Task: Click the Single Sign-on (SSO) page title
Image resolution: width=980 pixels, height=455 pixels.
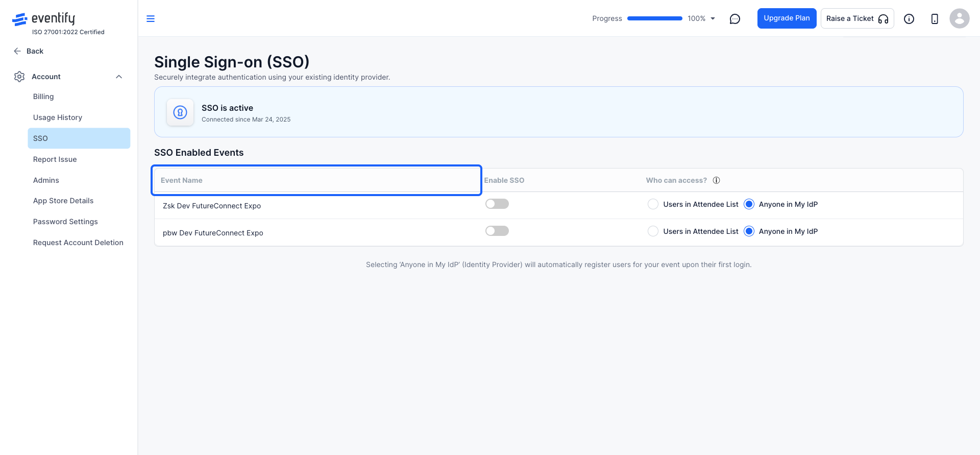Action: (232, 62)
